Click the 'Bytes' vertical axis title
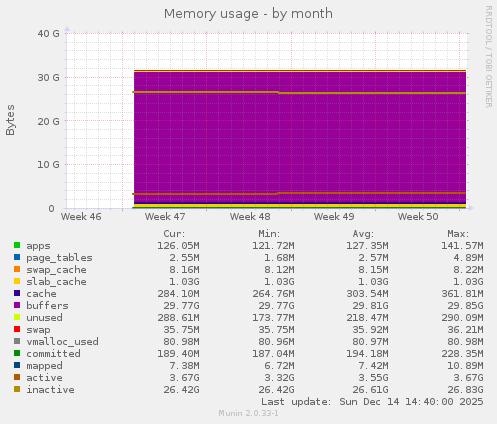497x424 pixels. 10,120
